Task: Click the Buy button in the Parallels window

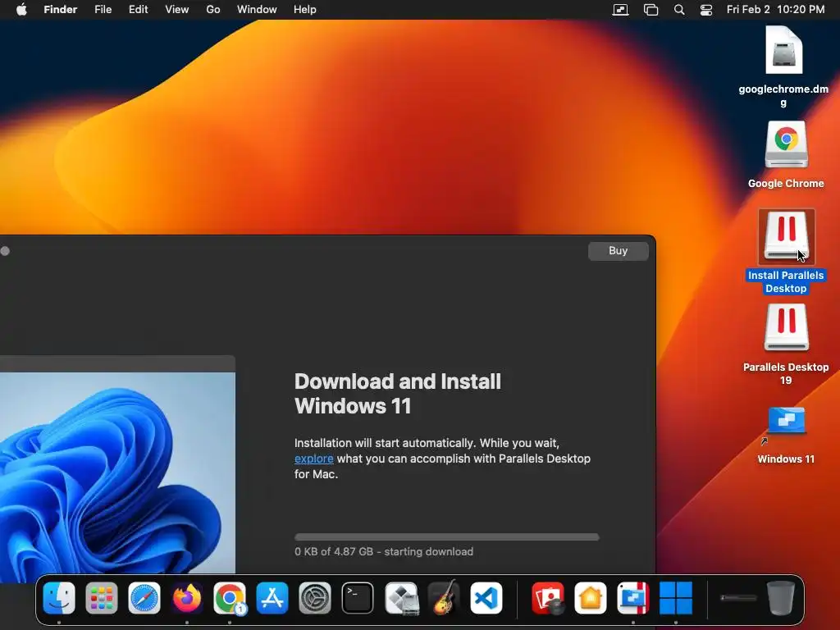Action: (x=619, y=251)
